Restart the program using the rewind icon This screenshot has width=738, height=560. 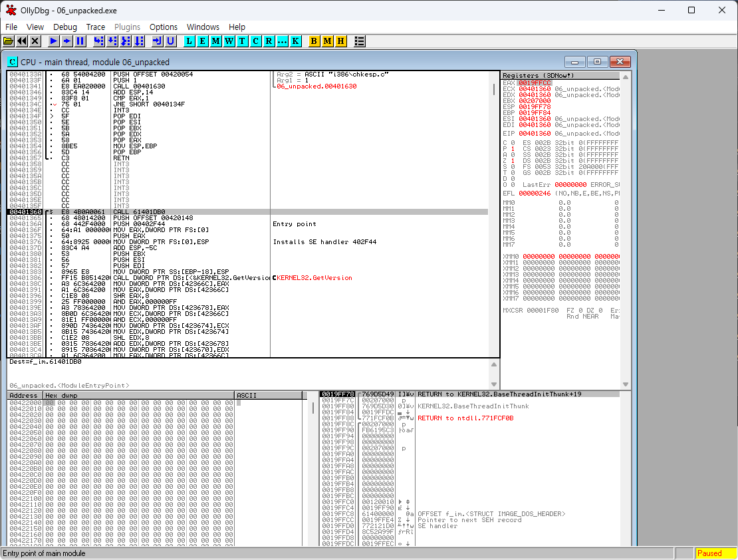click(x=22, y=41)
